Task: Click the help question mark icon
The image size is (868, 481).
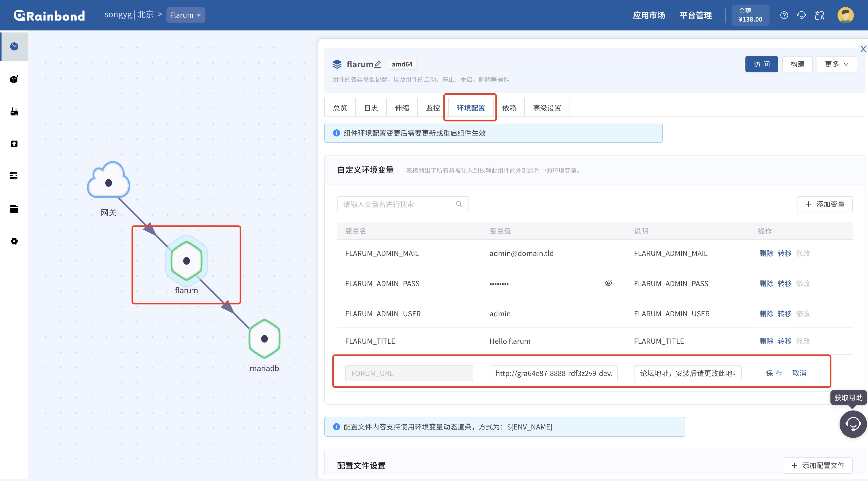Action: pyautogui.click(x=784, y=15)
